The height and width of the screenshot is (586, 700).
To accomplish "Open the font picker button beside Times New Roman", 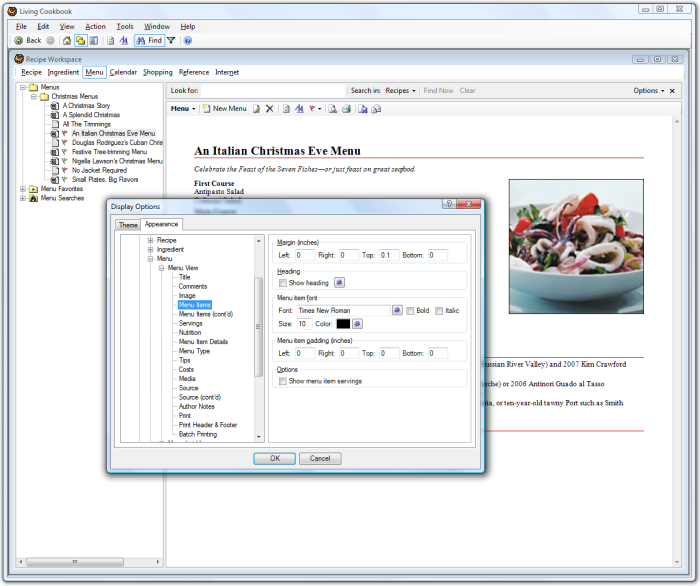I will point(397,310).
